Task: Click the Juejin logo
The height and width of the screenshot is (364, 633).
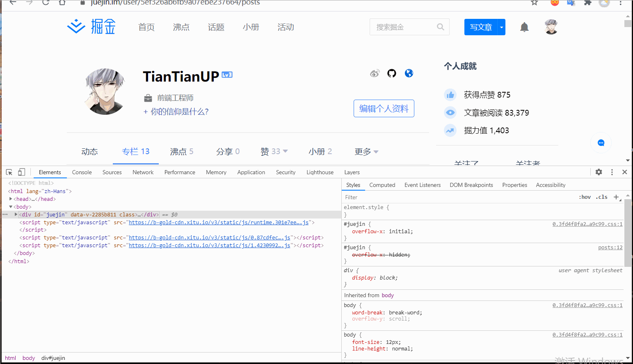Action: pyautogui.click(x=91, y=26)
